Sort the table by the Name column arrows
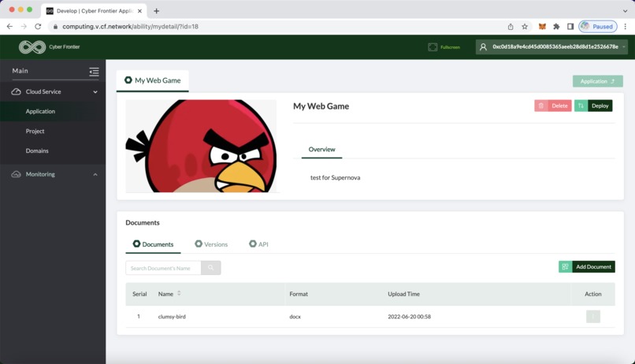 click(x=179, y=293)
